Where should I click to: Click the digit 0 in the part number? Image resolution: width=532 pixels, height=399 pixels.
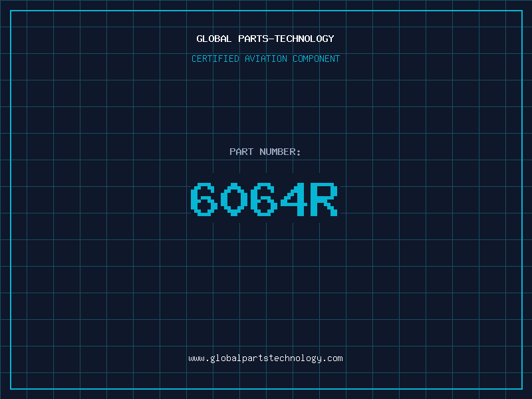click(x=234, y=199)
